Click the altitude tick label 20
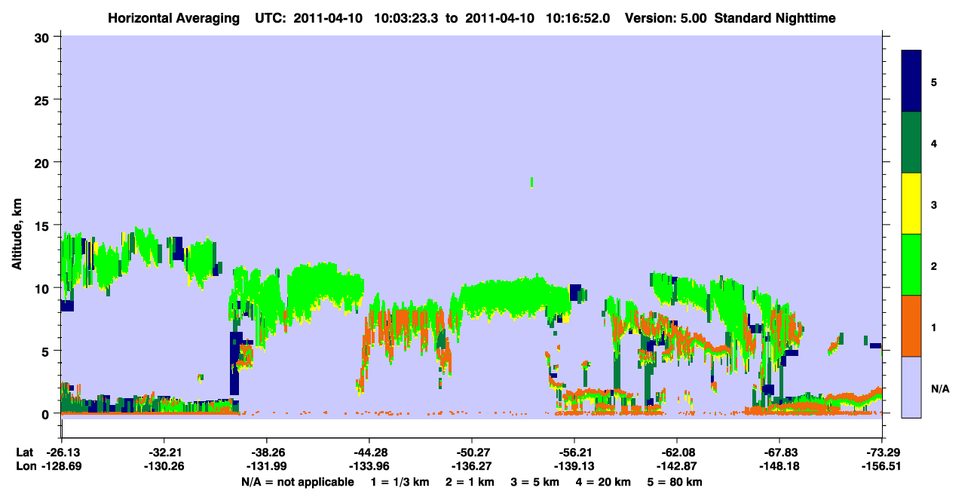 (44, 162)
